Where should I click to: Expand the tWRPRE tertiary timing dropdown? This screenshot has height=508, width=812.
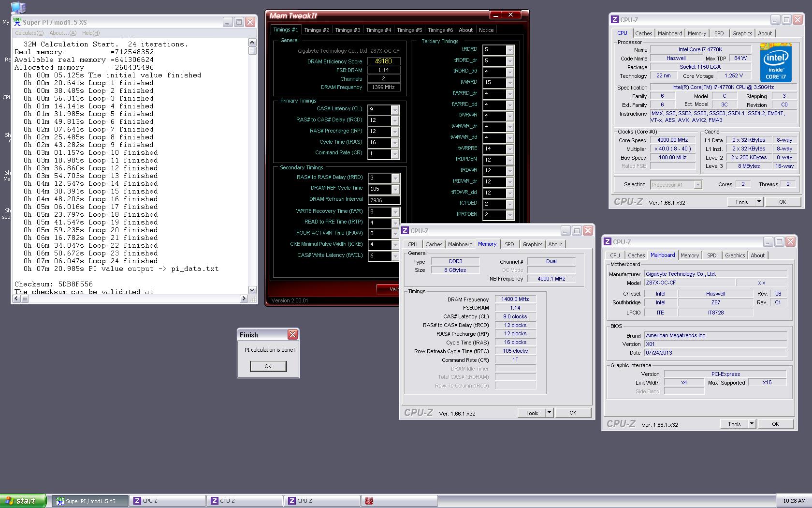pyautogui.click(x=509, y=149)
